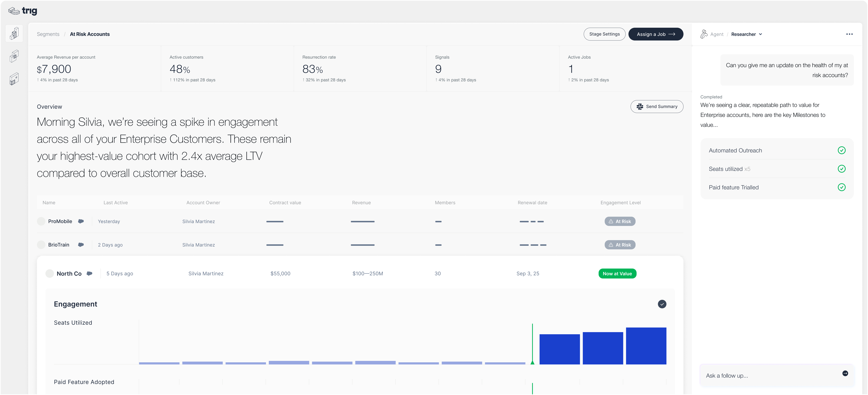Click Silvia Martinez in ProMobile row
The width and height of the screenshot is (868, 395).
click(199, 222)
